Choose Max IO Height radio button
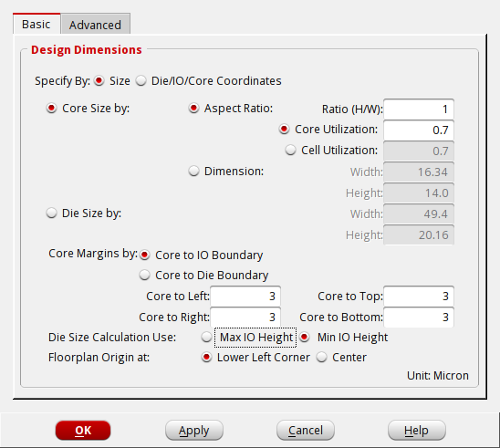Viewport: 500px width, 448px height. click(x=206, y=337)
